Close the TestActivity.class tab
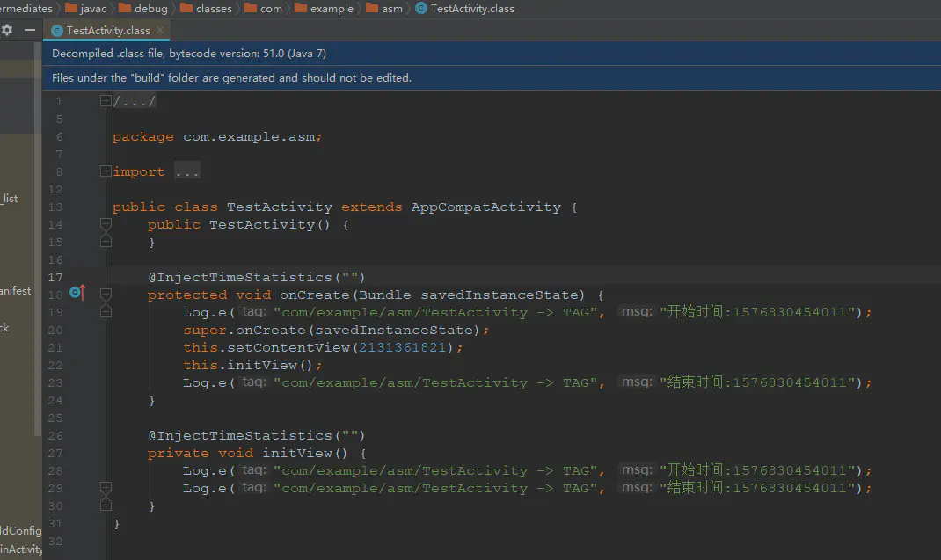 click(160, 30)
